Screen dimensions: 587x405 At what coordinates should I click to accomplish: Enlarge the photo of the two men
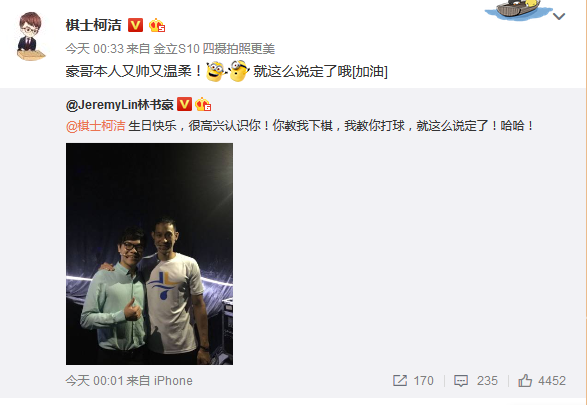[149, 254]
